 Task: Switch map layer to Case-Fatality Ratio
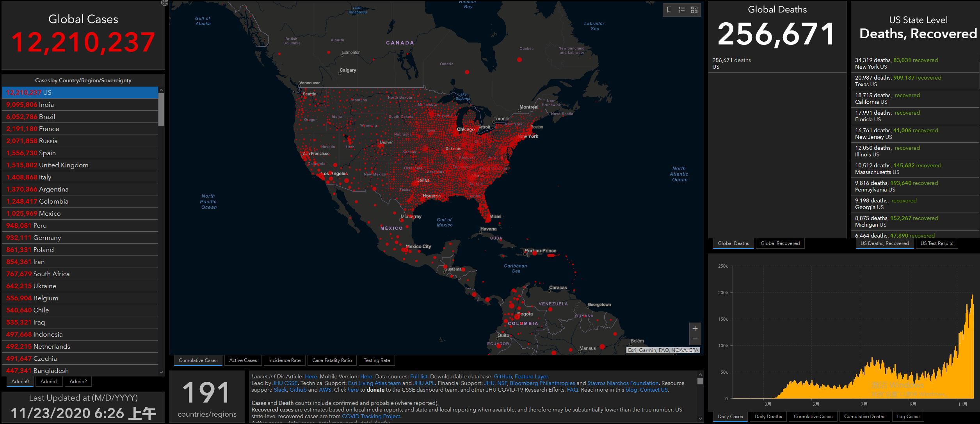[332, 360]
